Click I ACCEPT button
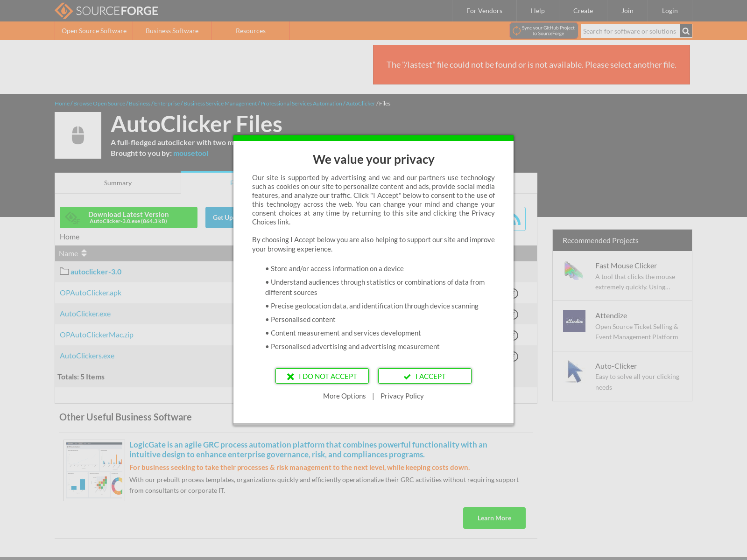 (425, 376)
